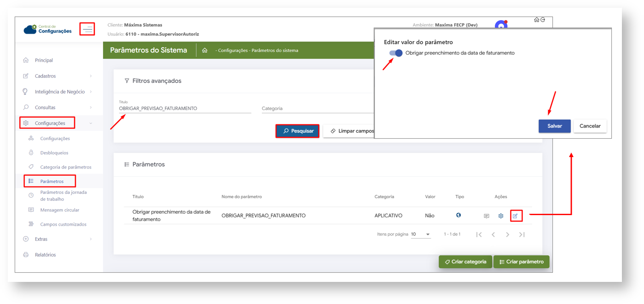Open the items per page dropdown

click(420, 234)
